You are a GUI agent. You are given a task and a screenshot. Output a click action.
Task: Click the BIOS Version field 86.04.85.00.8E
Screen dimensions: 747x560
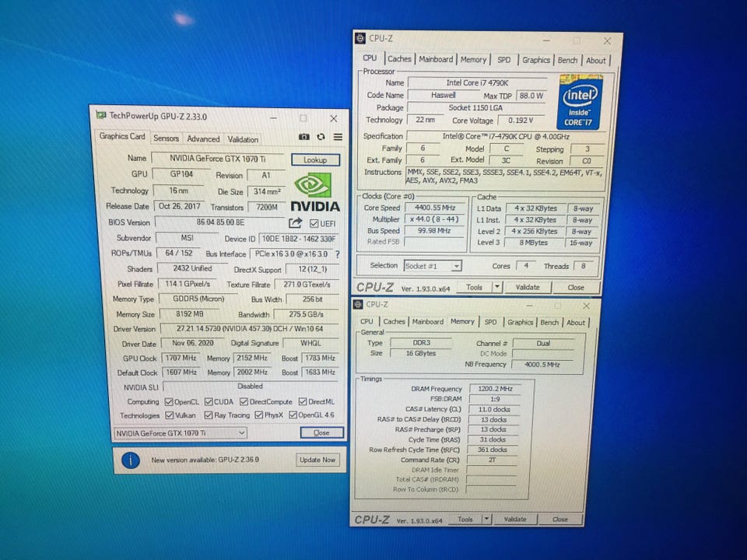[x=220, y=222]
